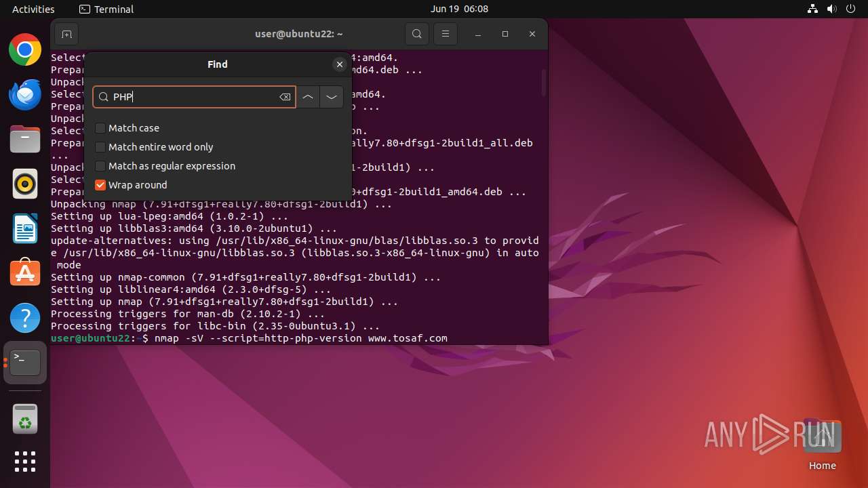Show Applications grid
Screen dimensions: 868x488
coord(25,462)
